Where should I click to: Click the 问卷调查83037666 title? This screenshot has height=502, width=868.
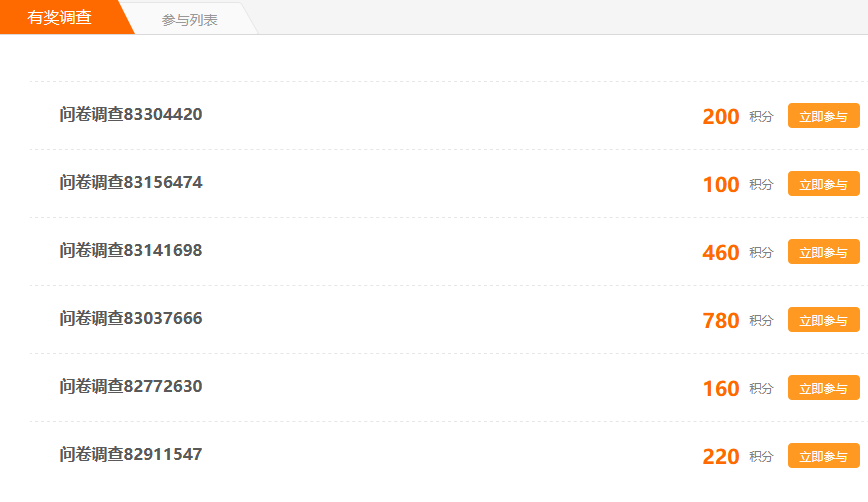[131, 319]
